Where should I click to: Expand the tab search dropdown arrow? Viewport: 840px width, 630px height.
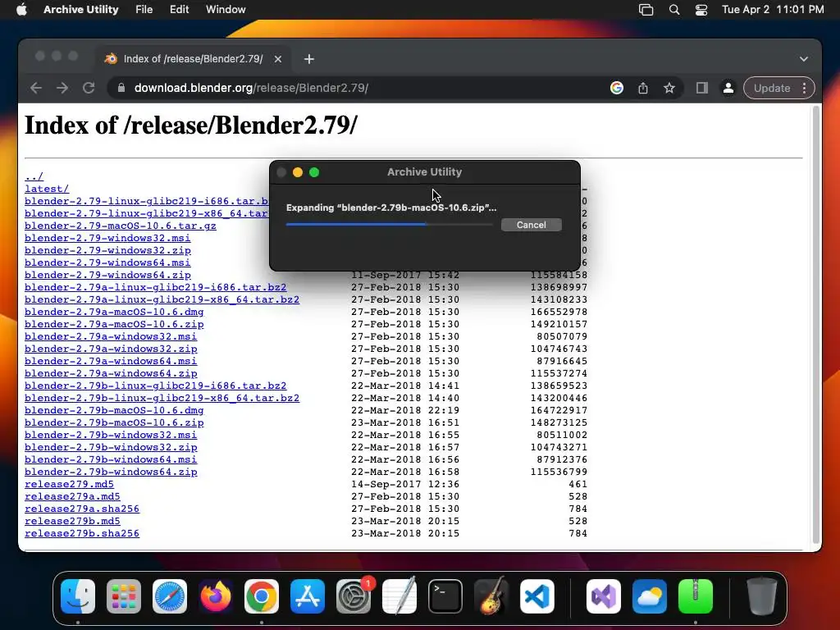coord(804,59)
